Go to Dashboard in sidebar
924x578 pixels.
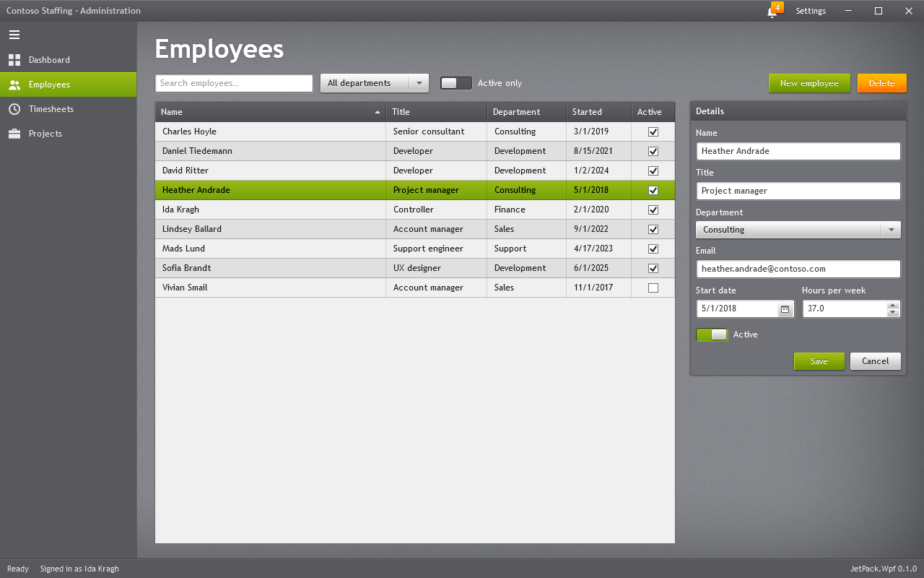pos(69,60)
